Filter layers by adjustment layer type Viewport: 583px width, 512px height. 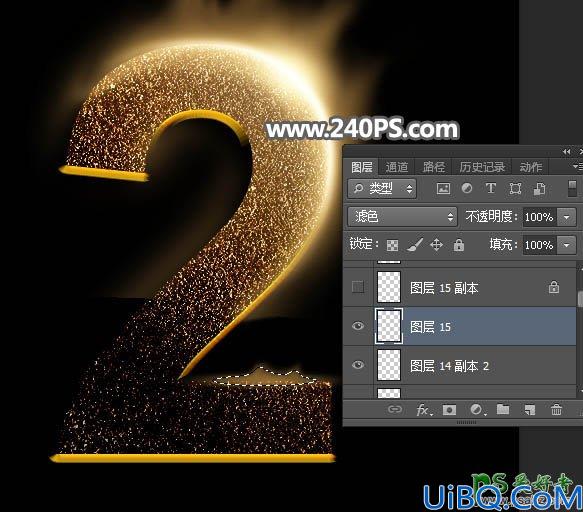tap(467, 189)
